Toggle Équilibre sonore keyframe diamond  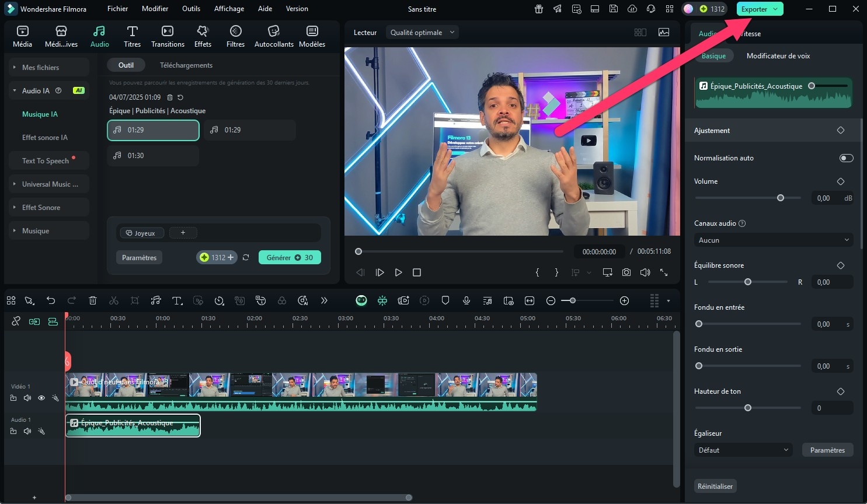pos(841,265)
